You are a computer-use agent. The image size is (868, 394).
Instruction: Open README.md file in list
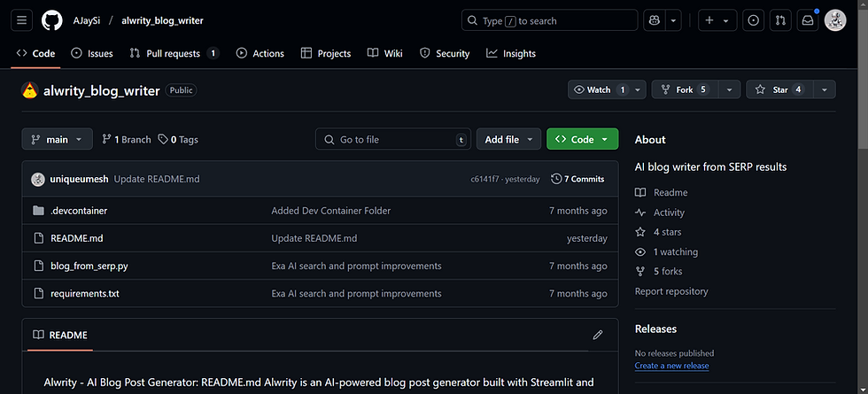[x=76, y=238]
